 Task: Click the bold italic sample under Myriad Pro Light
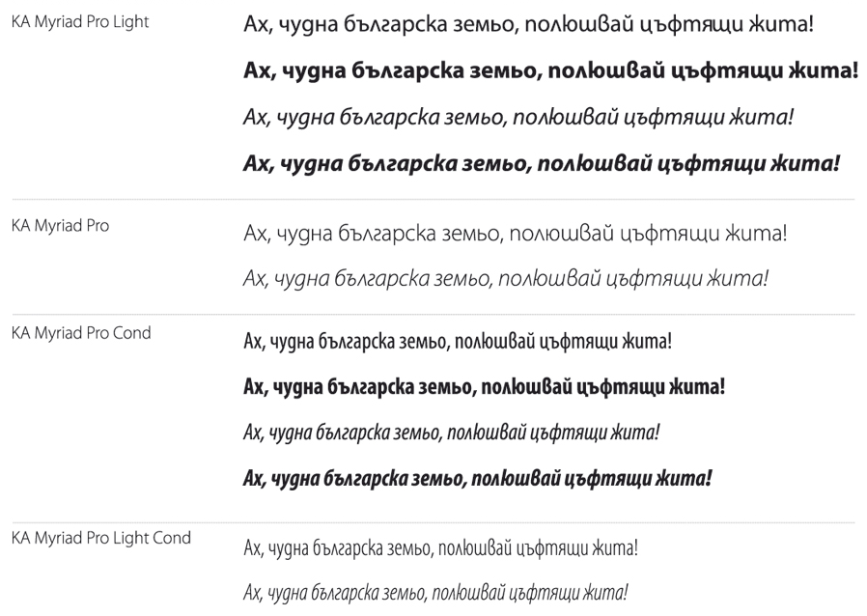(542, 164)
